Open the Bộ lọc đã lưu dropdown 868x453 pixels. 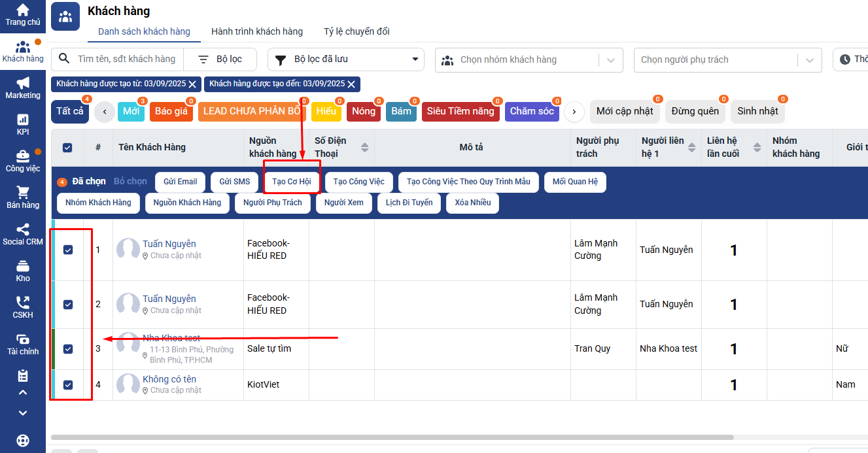coord(345,59)
